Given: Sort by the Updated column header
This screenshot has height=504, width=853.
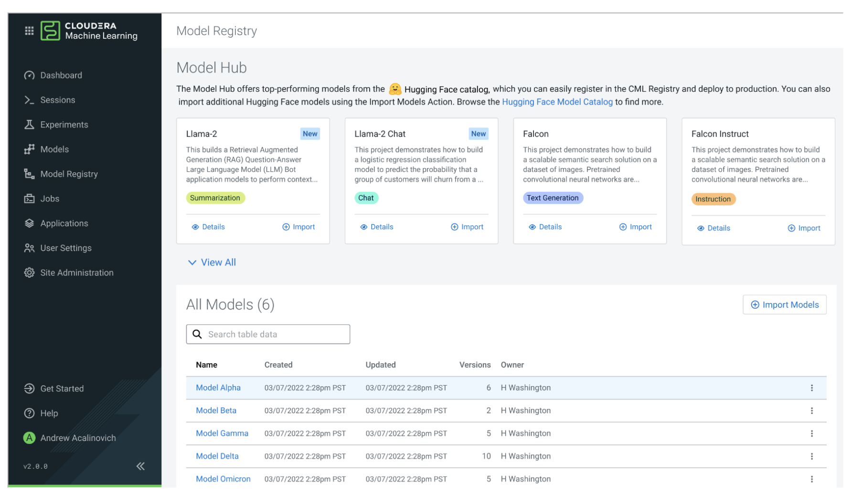Looking at the screenshot, I should pos(381,365).
